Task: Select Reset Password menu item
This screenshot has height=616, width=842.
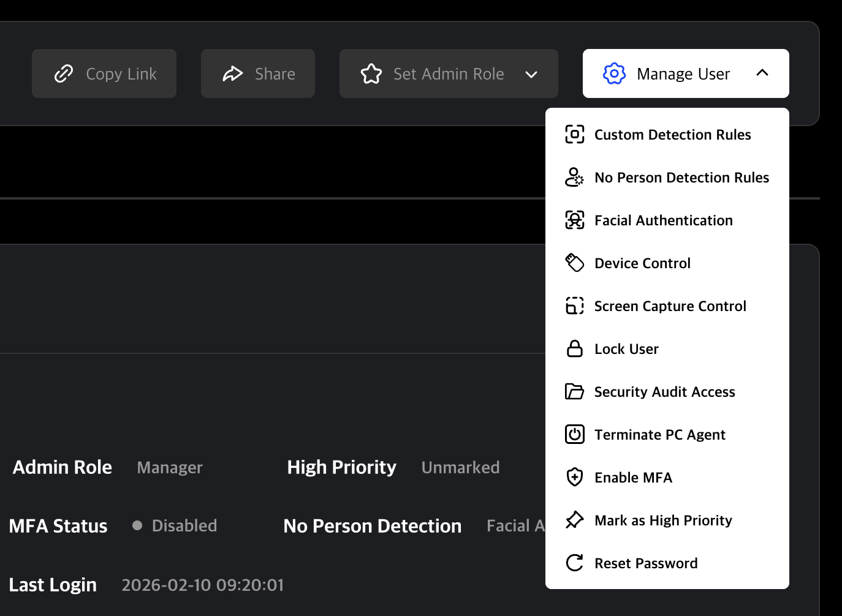Action: [x=646, y=563]
